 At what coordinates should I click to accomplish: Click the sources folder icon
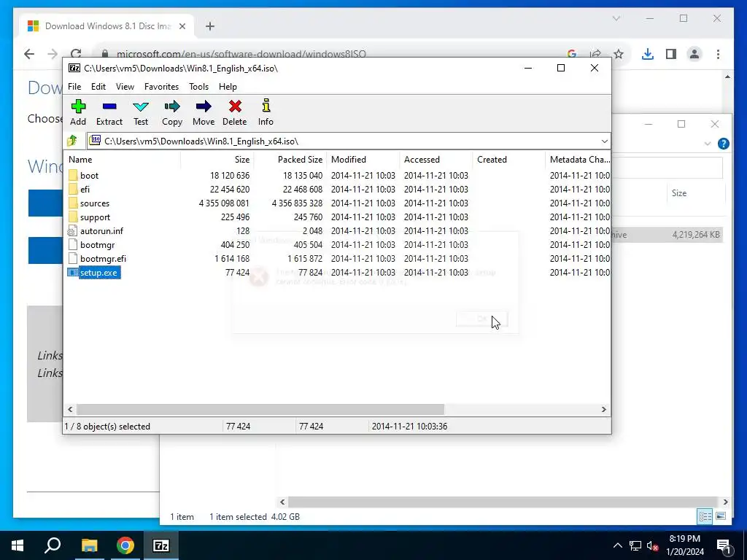73,203
